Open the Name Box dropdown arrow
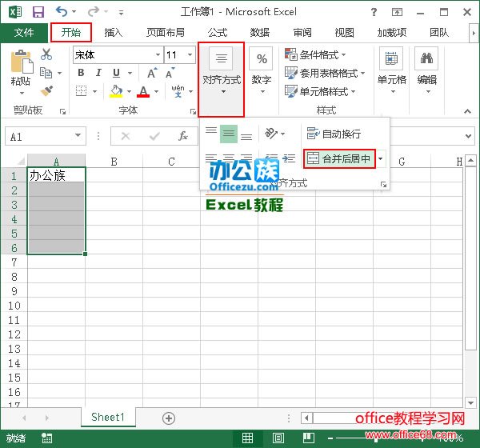This screenshot has width=480, height=448. [78, 136]
